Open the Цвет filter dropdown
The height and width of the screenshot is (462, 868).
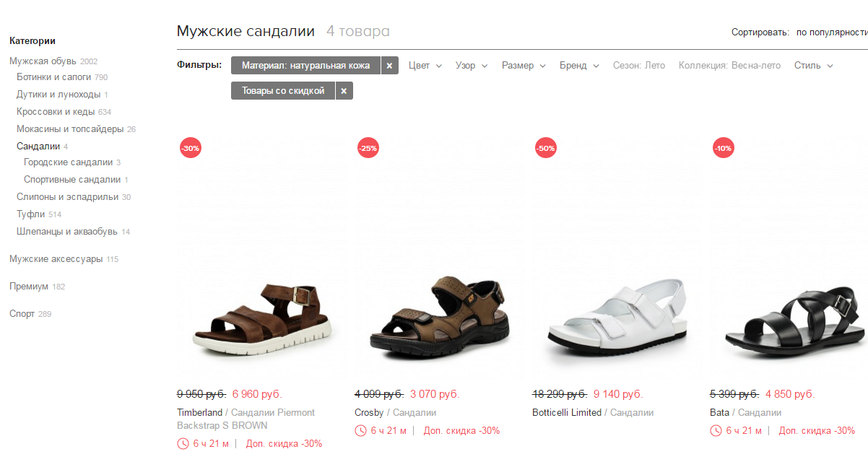click(425, 66)
